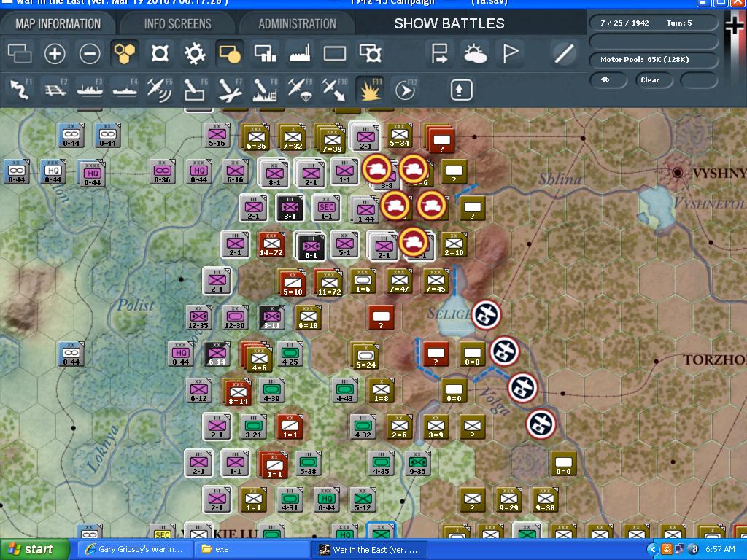Click the Clear button
The image size is (747, 560).
tap(653, 79)
